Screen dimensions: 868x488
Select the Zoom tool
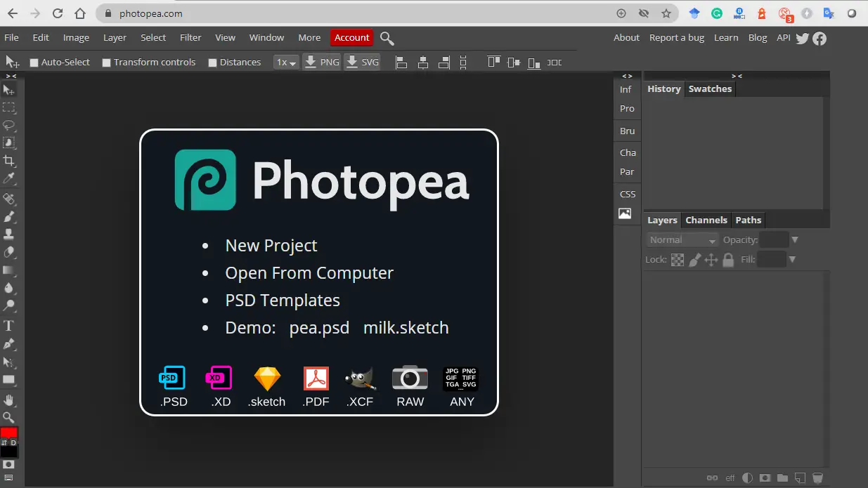[9, 416]
